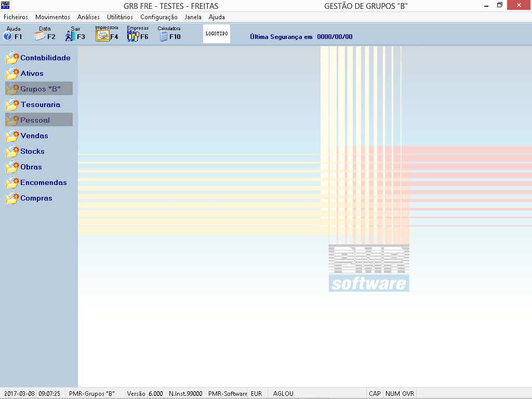Expand the Análises menu
This screenshot has width=532, height=399.
point(88,17)
